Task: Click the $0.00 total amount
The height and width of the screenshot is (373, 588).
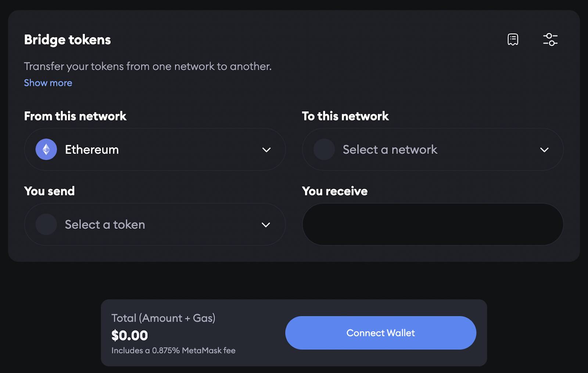Action: [130, 335]
